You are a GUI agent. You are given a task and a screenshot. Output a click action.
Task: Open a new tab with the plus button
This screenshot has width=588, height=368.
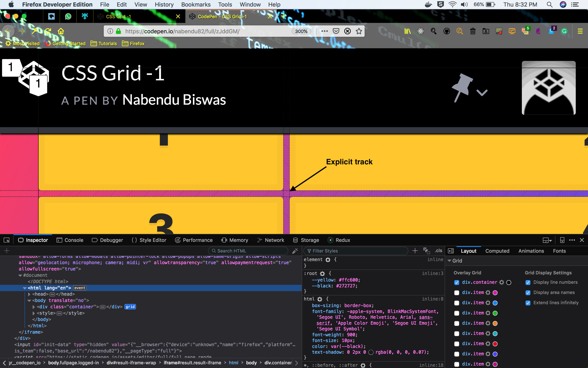point(284,16)
